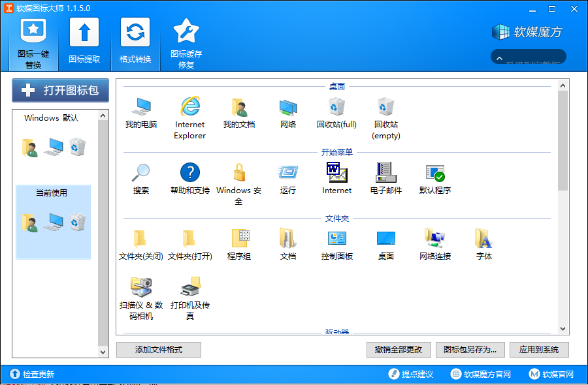Select the 打印机及传真 printer icon
This screenshot has height=385, width=588.
click(190, 287)
